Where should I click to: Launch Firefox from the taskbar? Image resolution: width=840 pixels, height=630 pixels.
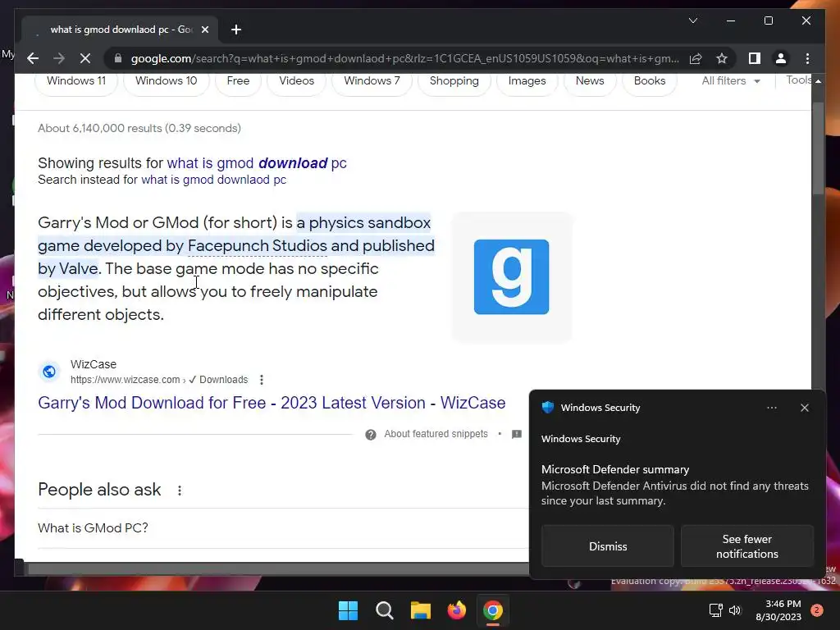pos(456,610)
